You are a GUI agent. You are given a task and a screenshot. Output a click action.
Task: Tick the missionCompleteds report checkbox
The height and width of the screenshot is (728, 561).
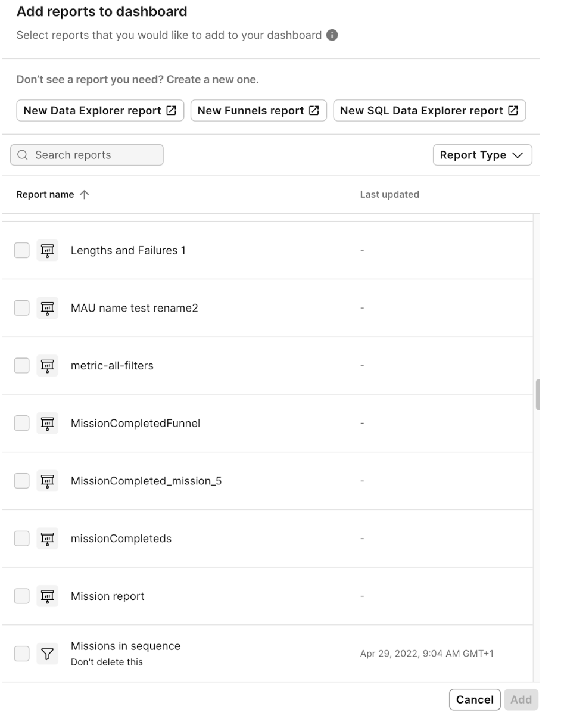tap(21, 539)
